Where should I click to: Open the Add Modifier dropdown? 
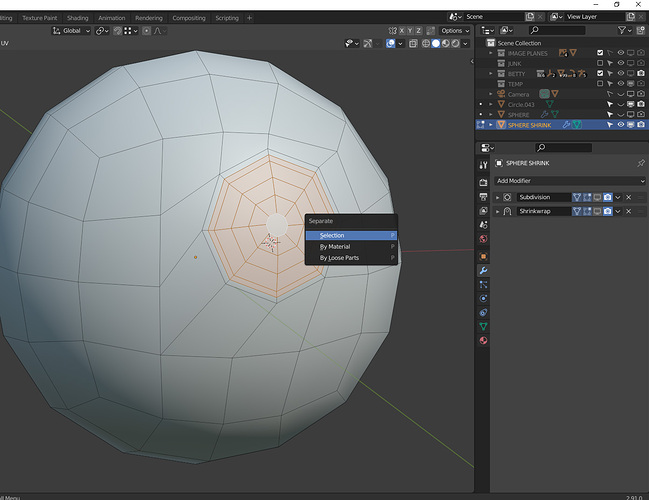570,181
